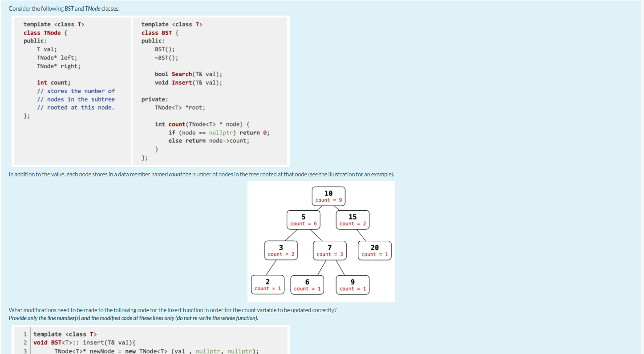Select the node labeled 3
This screenshot has width=644, height=354.
281,250
